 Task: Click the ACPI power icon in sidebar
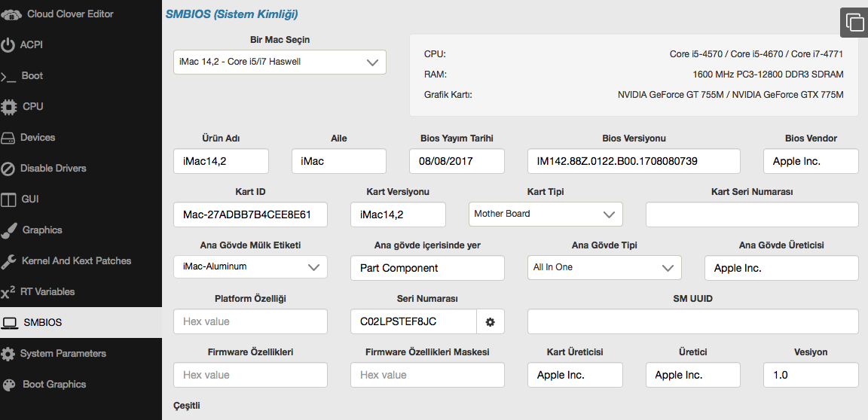[x=8, y=45]
